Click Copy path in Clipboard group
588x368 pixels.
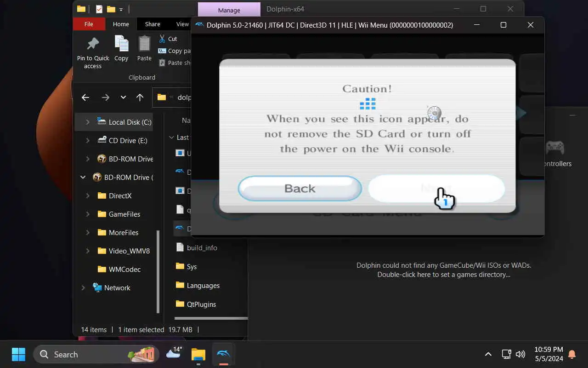[175, 51]
